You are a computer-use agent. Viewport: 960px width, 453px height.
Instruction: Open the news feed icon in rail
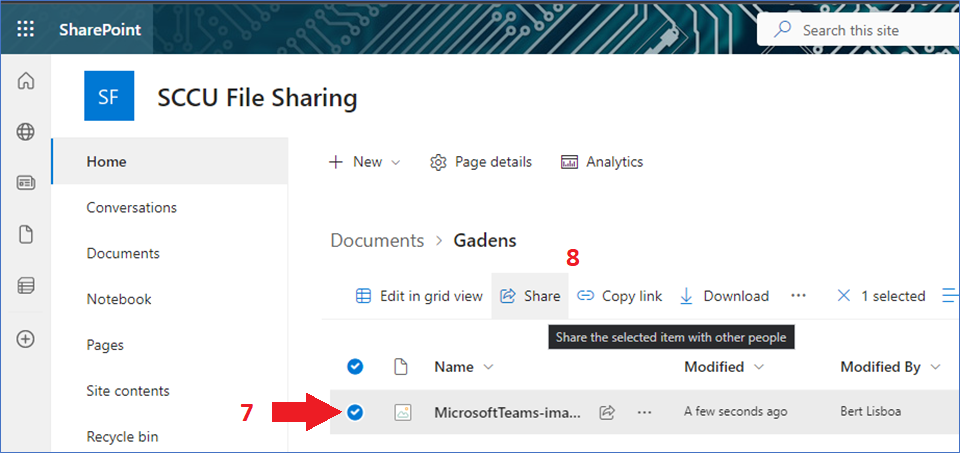pos(26,182)
